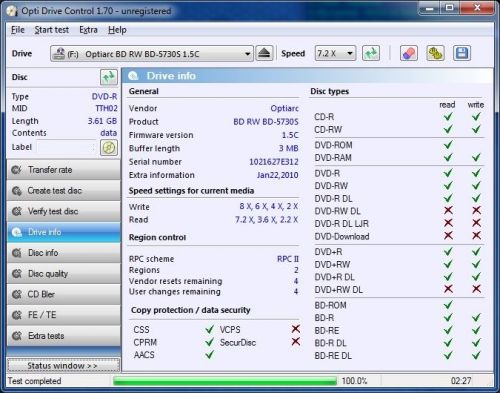This screenshot has height=393, width=500.
Task: Click the Disc info sidebar icon
Action: (x=16, y=253)
